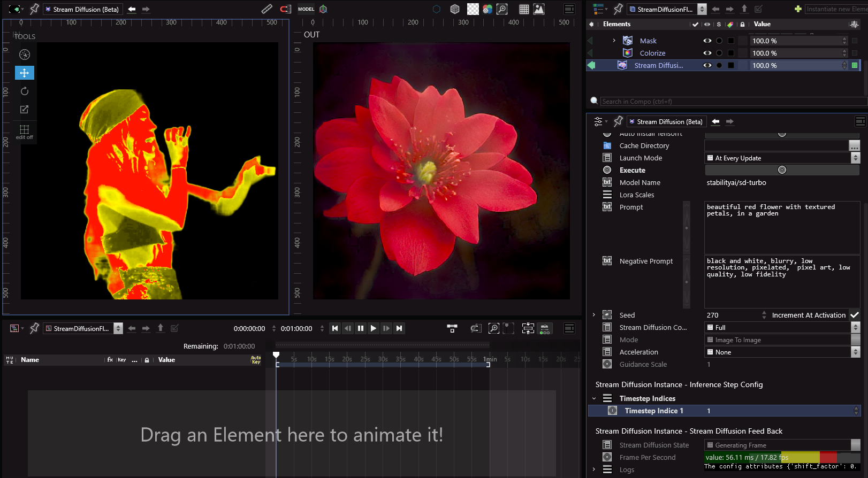
Task: Click the timeline min units icon
Action: pyautogui.click(x=545, y=328)
